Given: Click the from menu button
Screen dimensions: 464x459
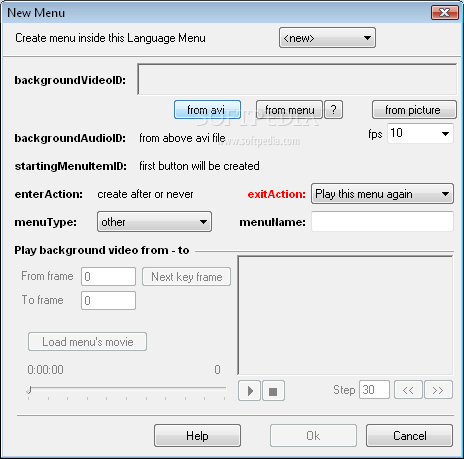Looking at the screenshot, I should click(x=289, y=110).
